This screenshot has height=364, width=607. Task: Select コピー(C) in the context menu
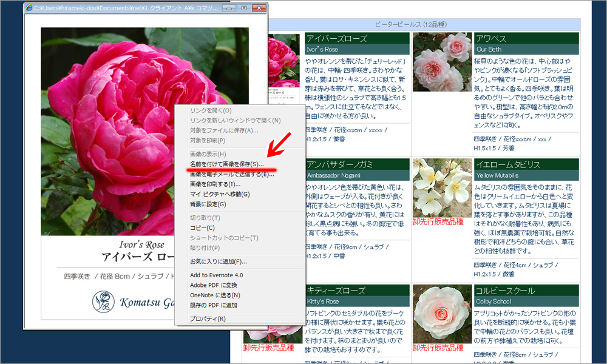202,228
